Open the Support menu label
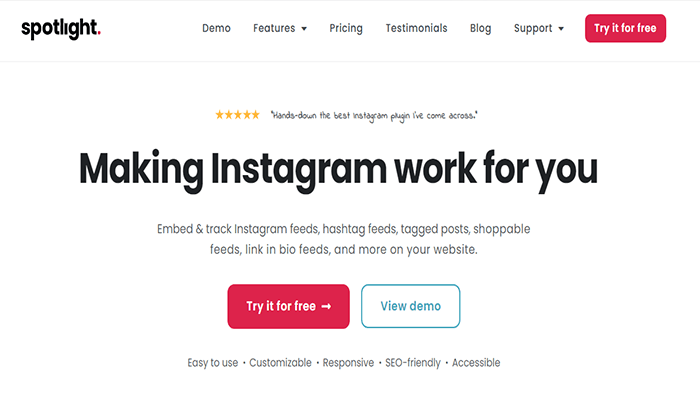The width and height of the screenshot is (700, 400). 533,28
